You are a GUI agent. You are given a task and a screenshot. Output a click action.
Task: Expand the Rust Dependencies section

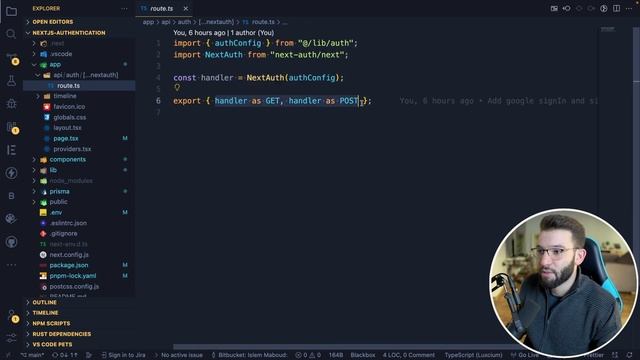click(x=62, y=334)
